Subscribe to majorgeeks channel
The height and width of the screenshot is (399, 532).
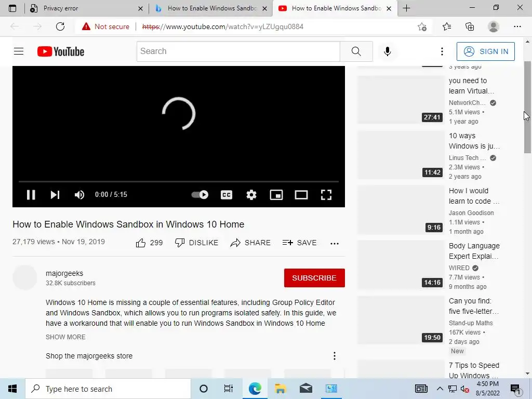tap(314, 278)
